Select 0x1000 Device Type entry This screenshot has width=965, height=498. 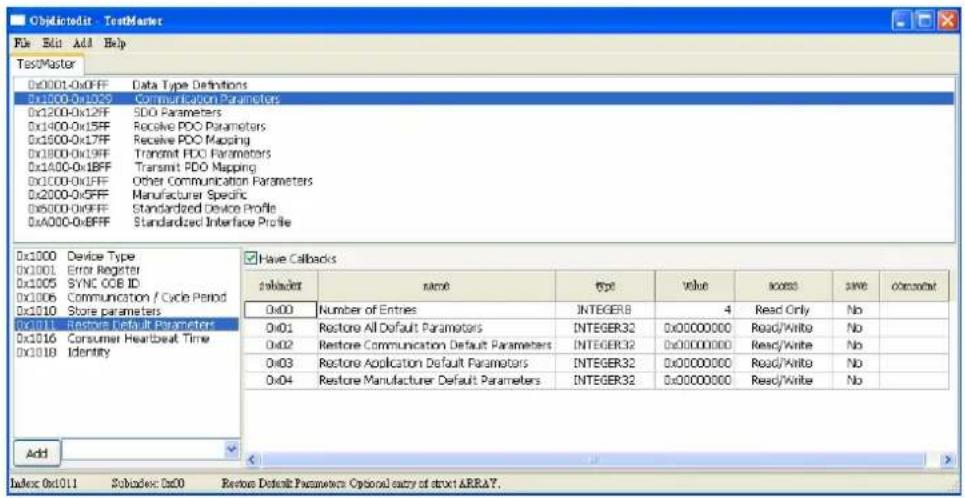coord(126,255)
